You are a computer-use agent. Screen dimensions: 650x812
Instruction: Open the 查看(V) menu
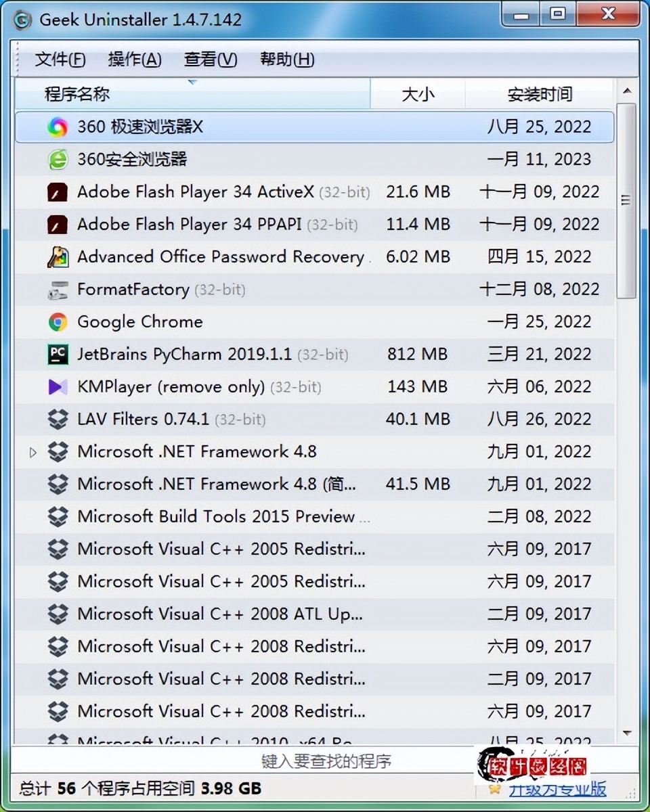click(211, 60)
